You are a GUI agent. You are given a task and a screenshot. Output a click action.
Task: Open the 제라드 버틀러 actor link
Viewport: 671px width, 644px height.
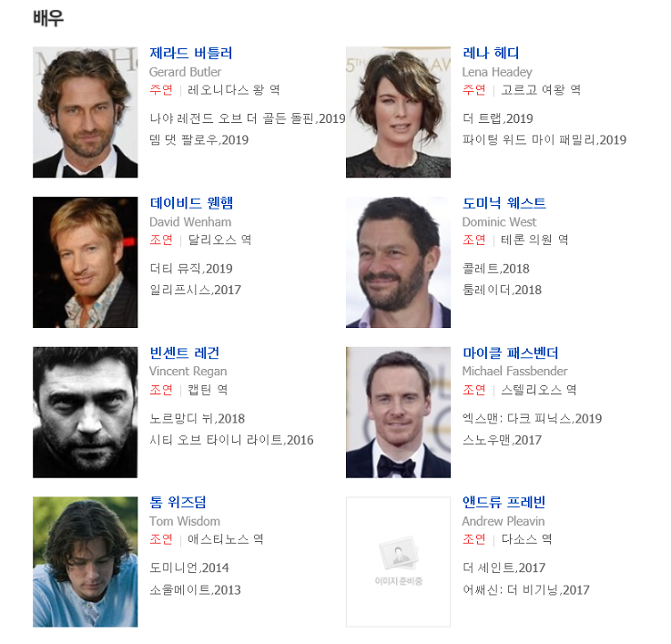[x=191, y=53]
